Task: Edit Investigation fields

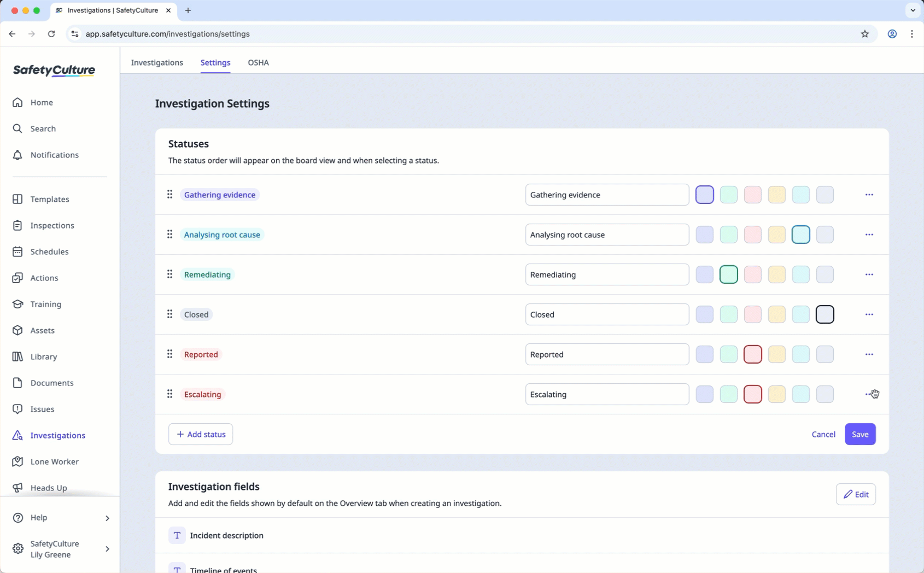Action: click(856, 494)
